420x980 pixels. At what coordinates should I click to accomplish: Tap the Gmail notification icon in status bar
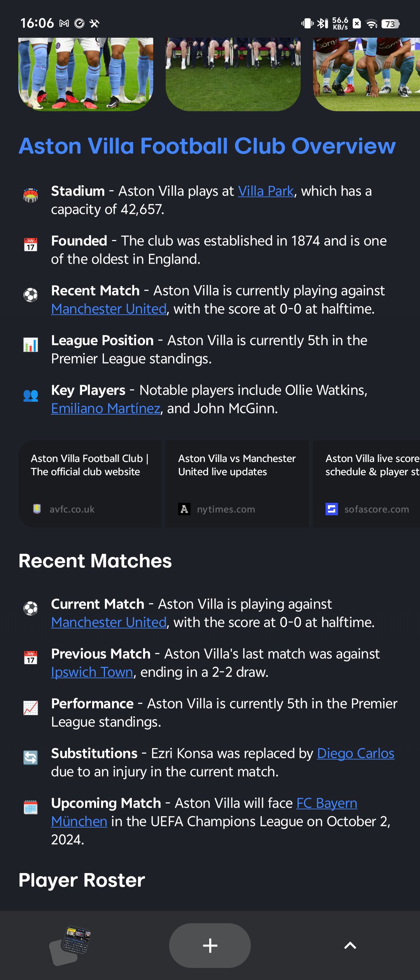coord(64,24)
